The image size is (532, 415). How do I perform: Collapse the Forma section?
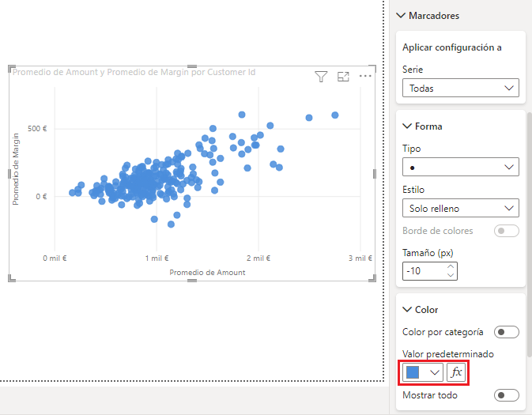click(x=407, y=126)
